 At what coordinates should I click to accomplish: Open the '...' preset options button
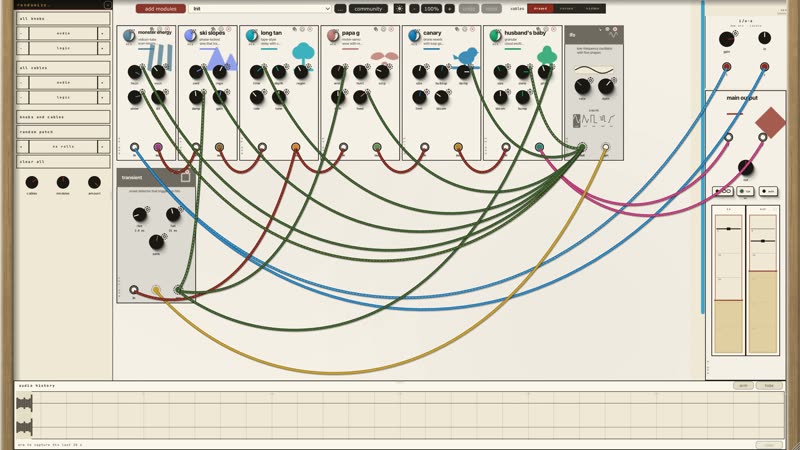(x=340, y=9)
